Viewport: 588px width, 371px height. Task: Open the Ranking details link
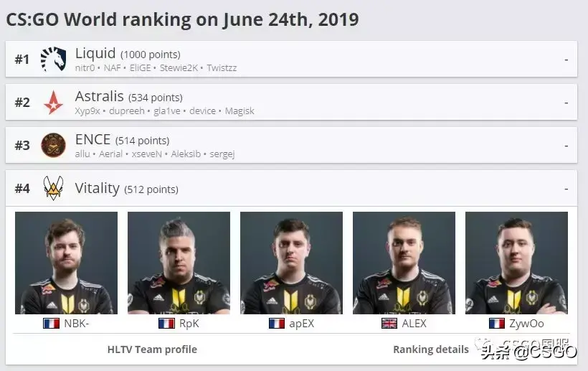pyautogui.click(x=430, y=349)
